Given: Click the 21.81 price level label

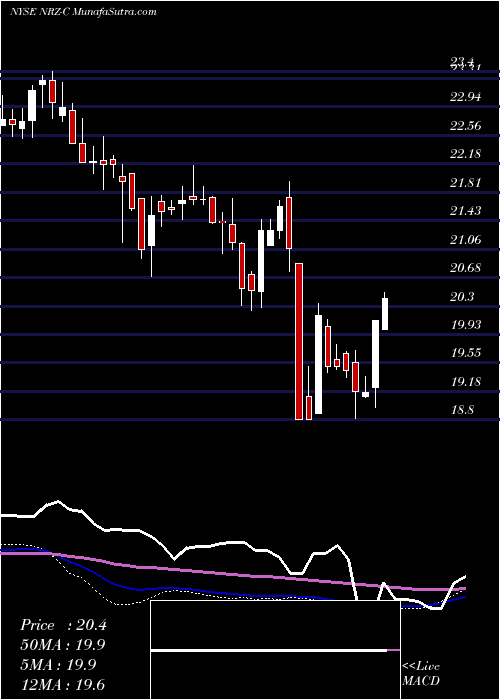Looking at the screenshot, I should point(466,183).
